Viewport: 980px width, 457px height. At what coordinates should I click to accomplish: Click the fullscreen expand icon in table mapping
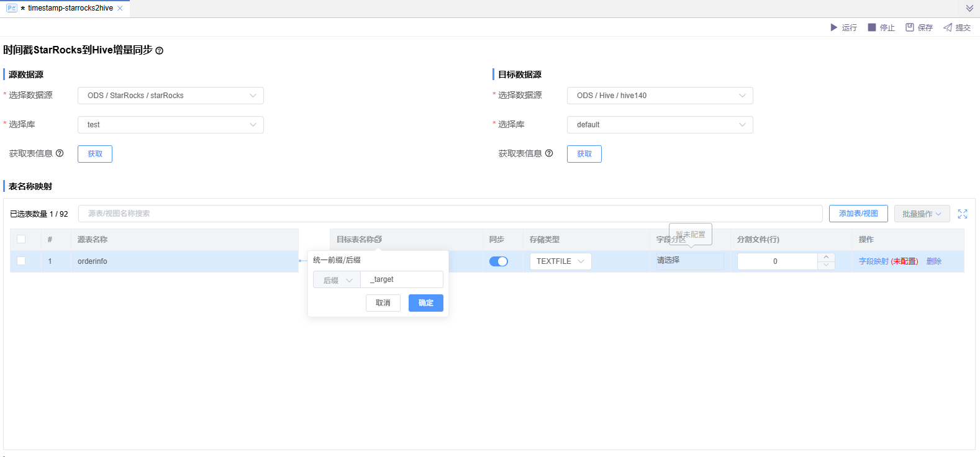[x=963, y=214]
